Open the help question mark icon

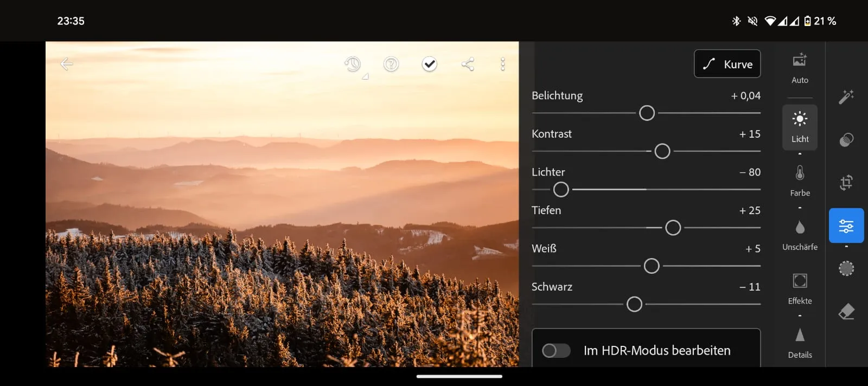391,65
